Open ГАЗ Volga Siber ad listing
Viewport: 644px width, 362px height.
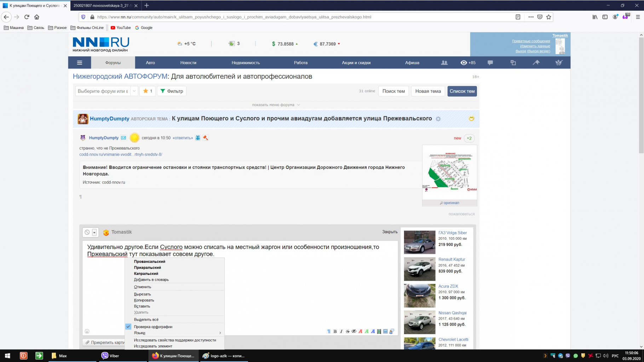(453, 233)
